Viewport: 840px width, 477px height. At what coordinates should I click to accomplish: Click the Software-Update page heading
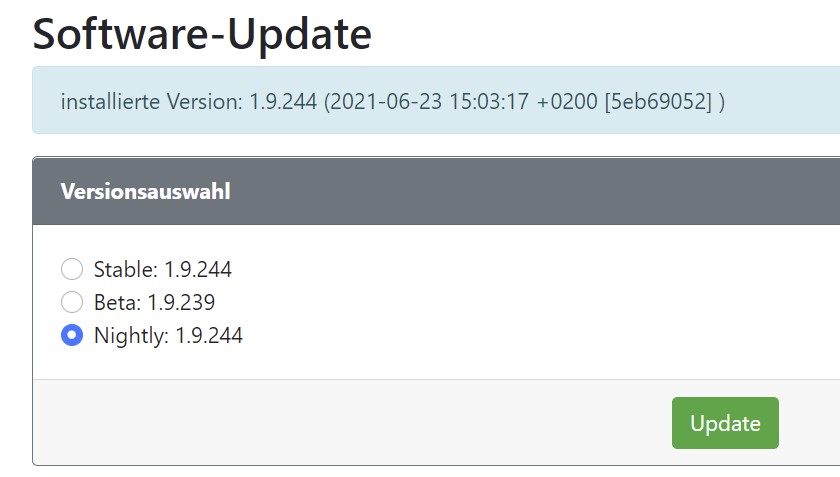(202, 35)
